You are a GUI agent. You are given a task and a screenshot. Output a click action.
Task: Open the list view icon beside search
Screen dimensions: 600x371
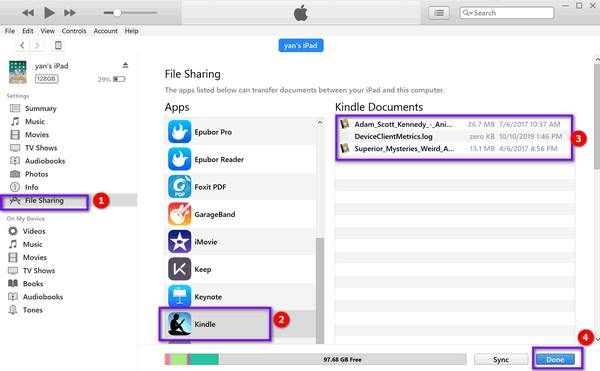(x=439, y=13)
